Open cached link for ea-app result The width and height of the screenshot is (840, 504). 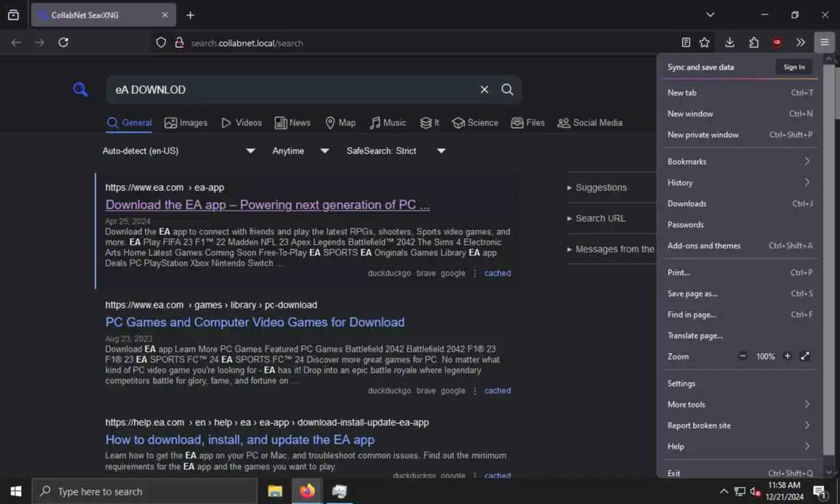[x=497, y=273]
